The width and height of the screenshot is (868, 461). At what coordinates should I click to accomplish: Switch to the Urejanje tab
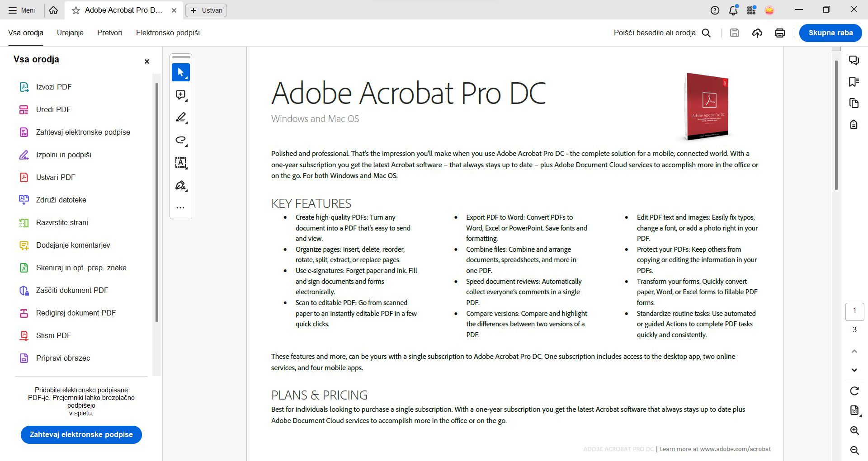point(70,33)
